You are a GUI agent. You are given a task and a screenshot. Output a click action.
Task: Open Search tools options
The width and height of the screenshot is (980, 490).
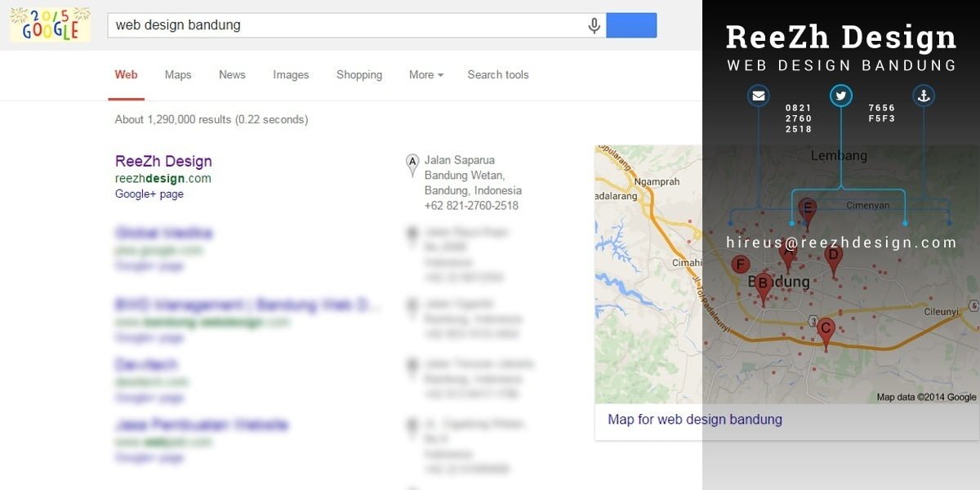(x=498, y=74)
